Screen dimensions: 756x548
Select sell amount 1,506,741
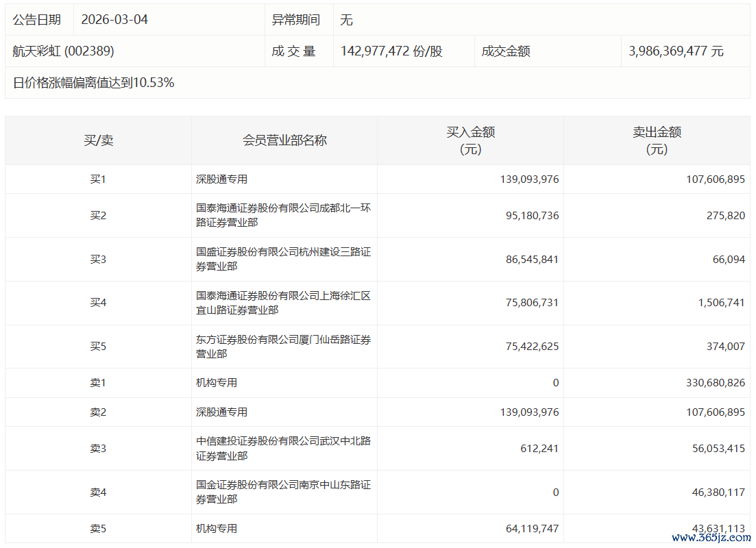721,303
